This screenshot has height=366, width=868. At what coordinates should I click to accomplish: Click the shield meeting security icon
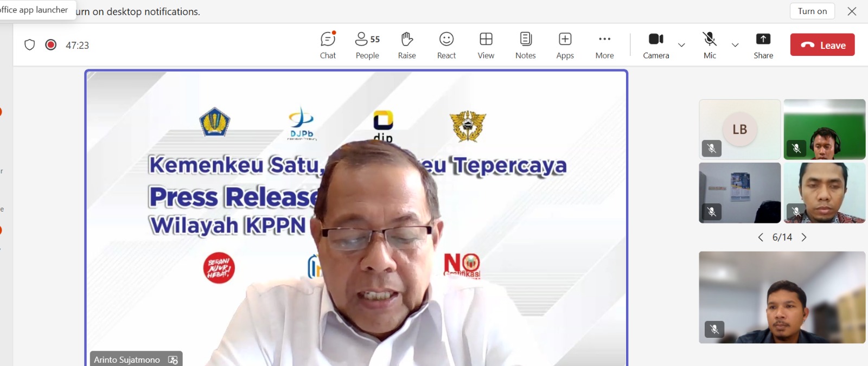pyautogui.click(x=30, y=45)
